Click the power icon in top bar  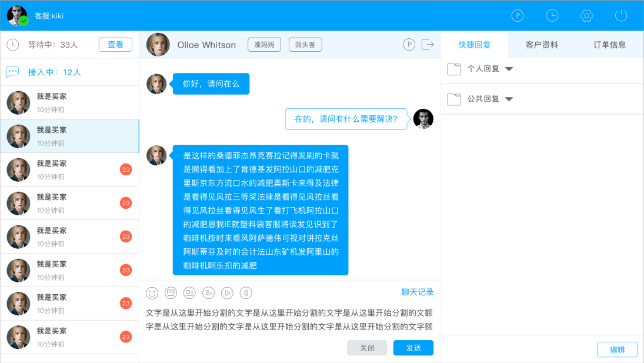point(621,16)
